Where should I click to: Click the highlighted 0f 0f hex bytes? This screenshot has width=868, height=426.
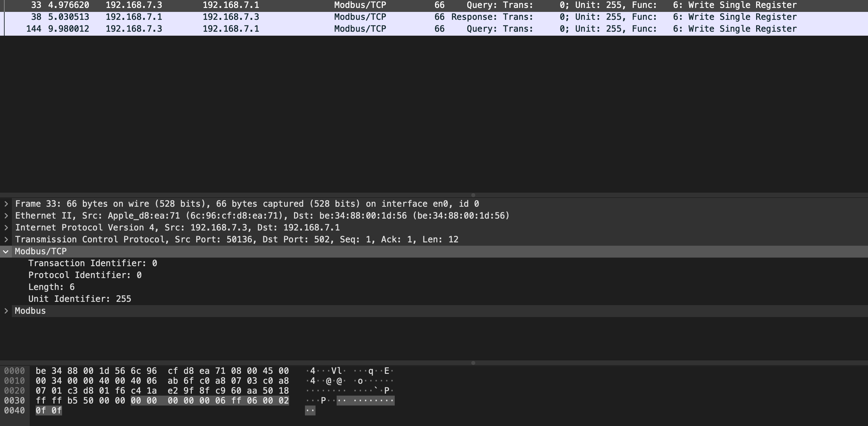pos(49,410)
